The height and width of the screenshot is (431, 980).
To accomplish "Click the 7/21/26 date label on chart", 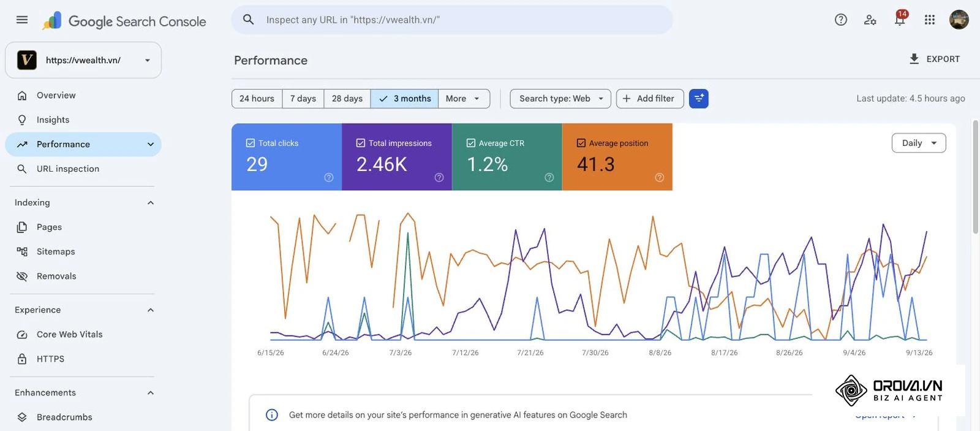I will point(530,353).
